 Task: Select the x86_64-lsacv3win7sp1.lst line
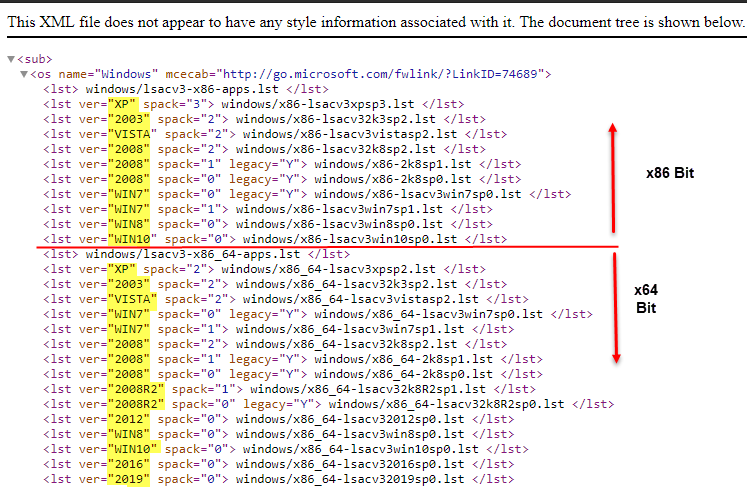279,329
